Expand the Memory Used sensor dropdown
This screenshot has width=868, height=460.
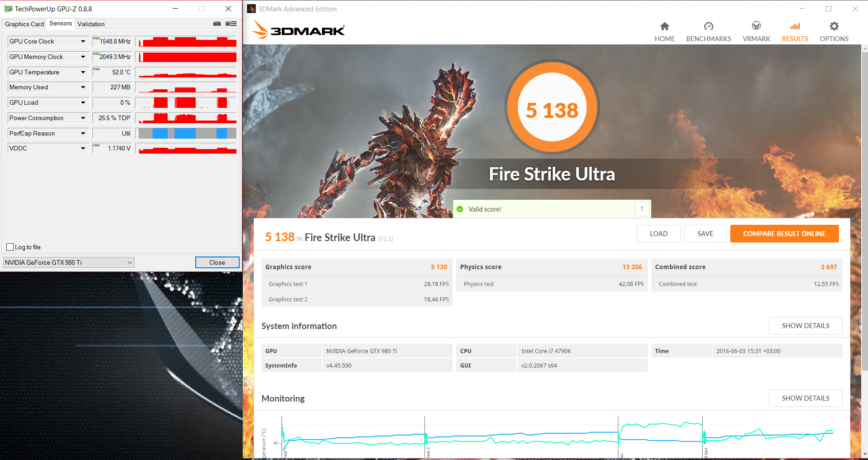click(x=83, y=87)
